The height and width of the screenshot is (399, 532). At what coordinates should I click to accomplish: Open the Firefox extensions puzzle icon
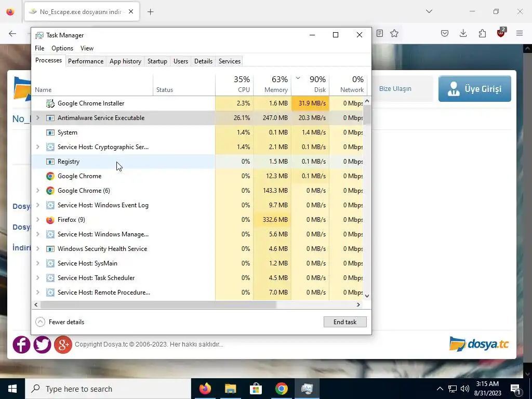(x=482, y=33)
